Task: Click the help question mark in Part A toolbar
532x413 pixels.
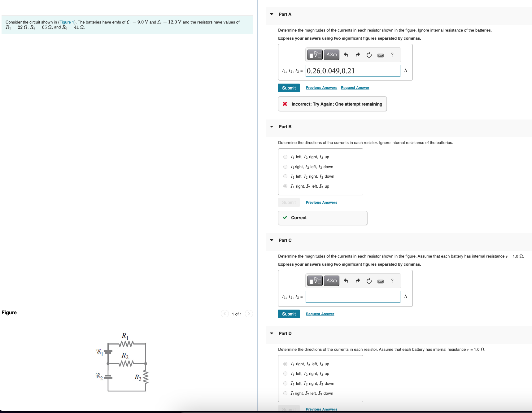Action: pyautogui.click(x=392, y=54)
